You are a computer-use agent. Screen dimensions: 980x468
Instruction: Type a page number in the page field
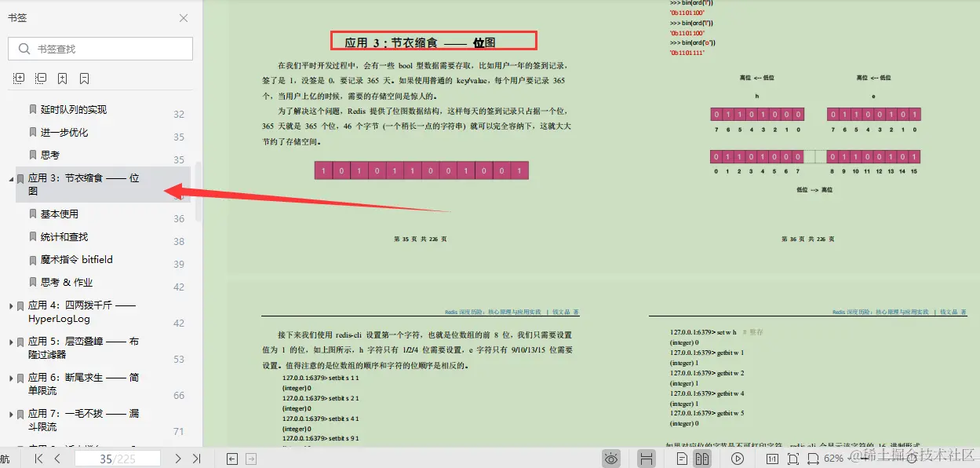click(118, 459)
